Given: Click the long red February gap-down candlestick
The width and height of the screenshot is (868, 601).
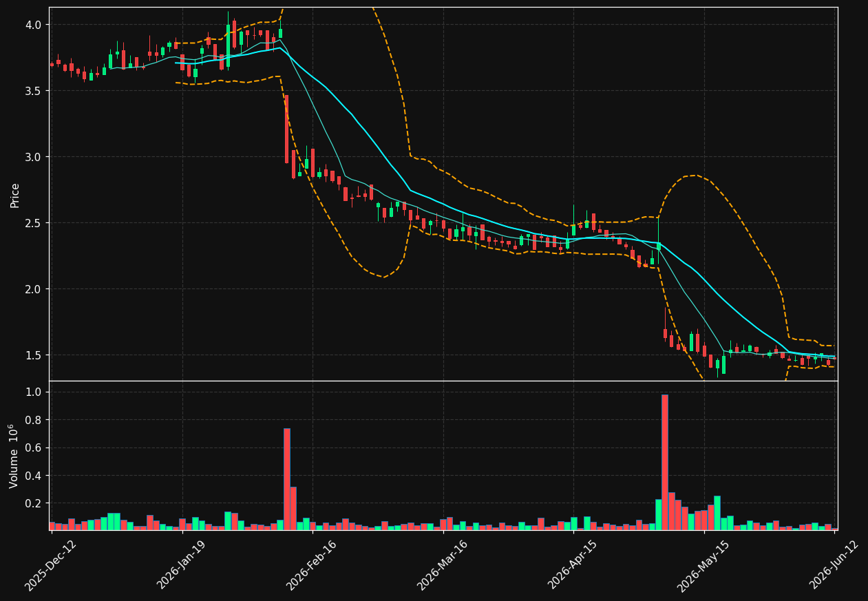Looking at the screenshot, I should tap(287, 129).
